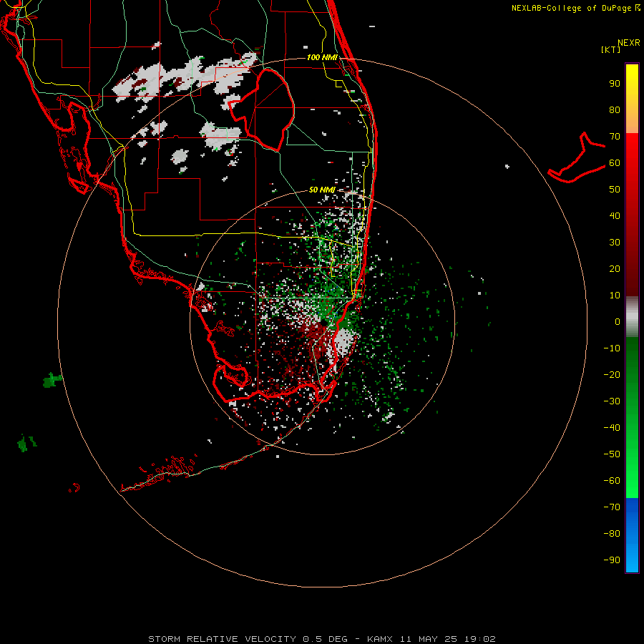644x644 pixels.
Task: Click the NEXR label above the color scale
Action: tap(628, 42)
